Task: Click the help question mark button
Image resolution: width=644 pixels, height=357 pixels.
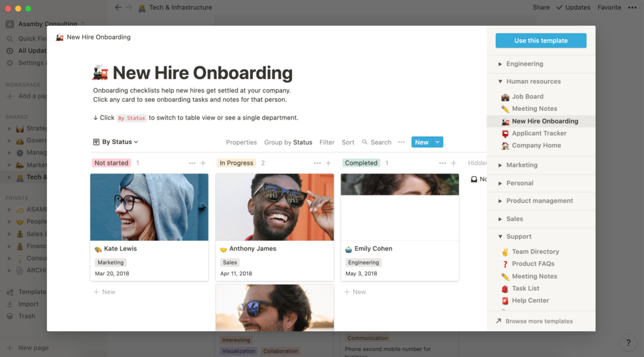Action: (x=628, y=343)
